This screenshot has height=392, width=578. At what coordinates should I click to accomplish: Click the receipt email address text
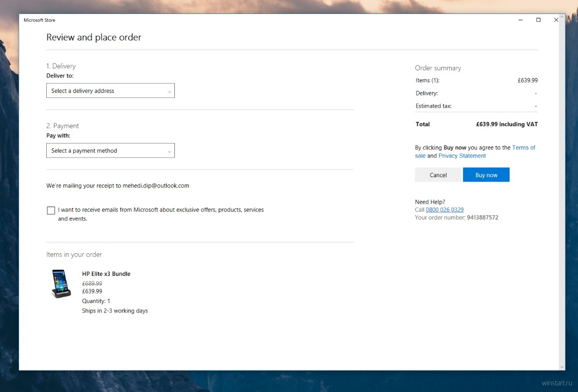[x=156, y=185]
